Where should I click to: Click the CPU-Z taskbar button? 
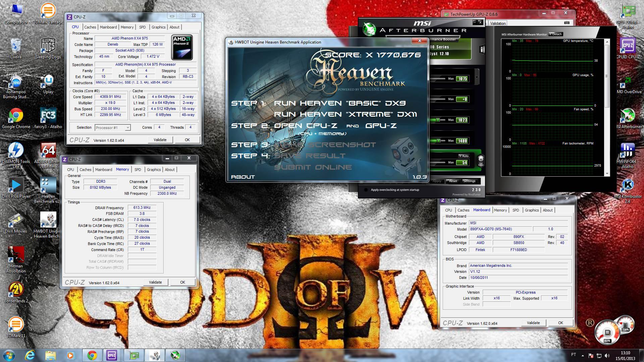pos(112,355)
